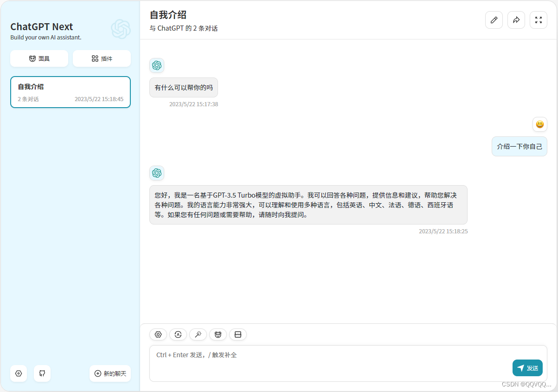Click the edit pencil icon in header
Screen dimensions: 558x392
coord(494,20)
